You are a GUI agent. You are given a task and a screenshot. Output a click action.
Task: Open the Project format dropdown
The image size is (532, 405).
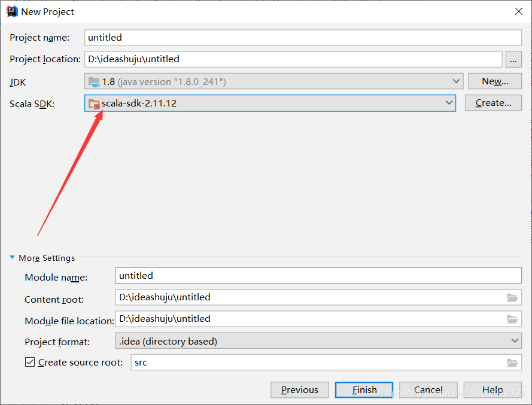(x=318, y=341)
